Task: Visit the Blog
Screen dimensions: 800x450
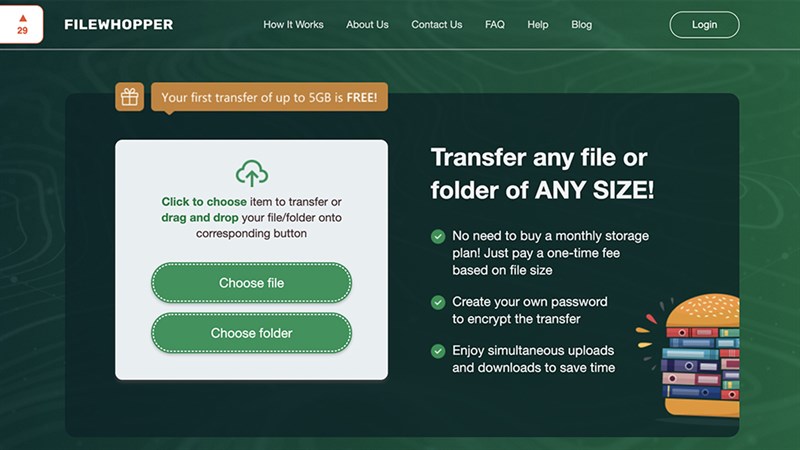Action: (582, 24)
